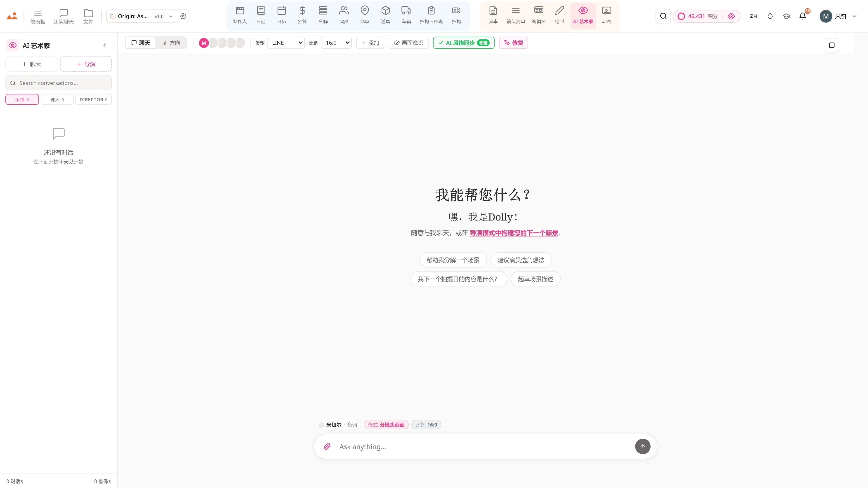868x488 pixels.
Task: Focus the Ask anything input box
Action: (485, 447)
